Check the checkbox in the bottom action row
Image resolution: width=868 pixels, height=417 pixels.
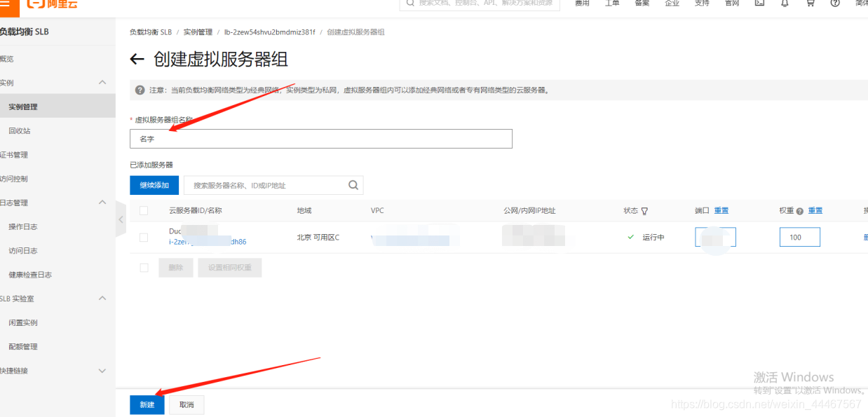(144, 267)
